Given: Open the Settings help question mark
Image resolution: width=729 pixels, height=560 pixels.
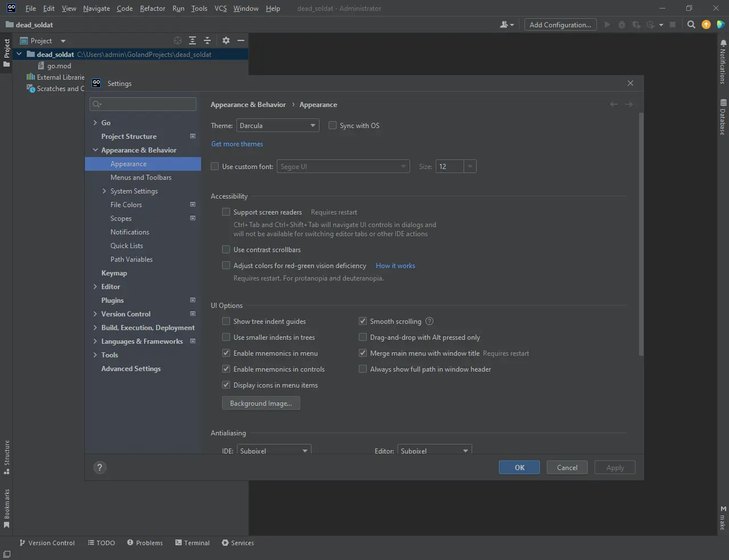Looking at the screenshot, I should point(100,468).
